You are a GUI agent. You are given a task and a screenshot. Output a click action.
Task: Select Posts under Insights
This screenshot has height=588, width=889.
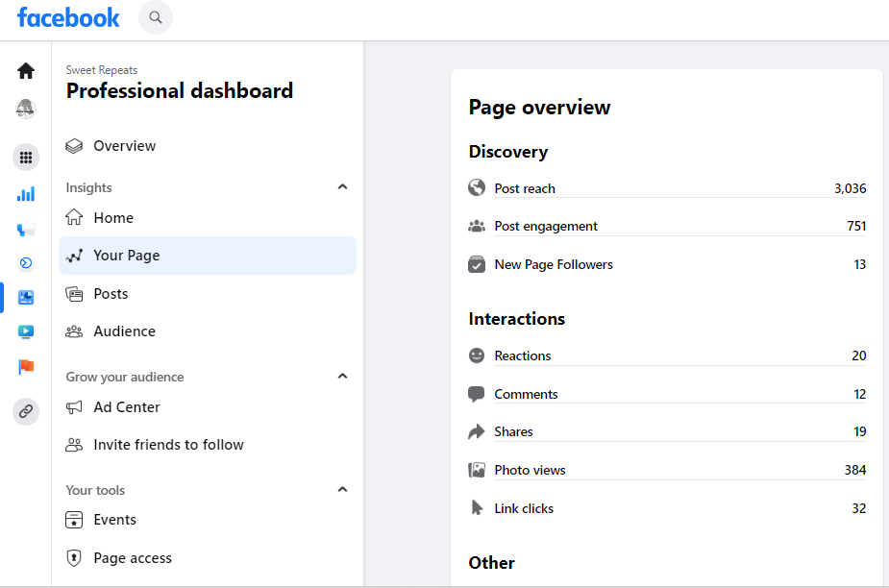pos(111,294)
